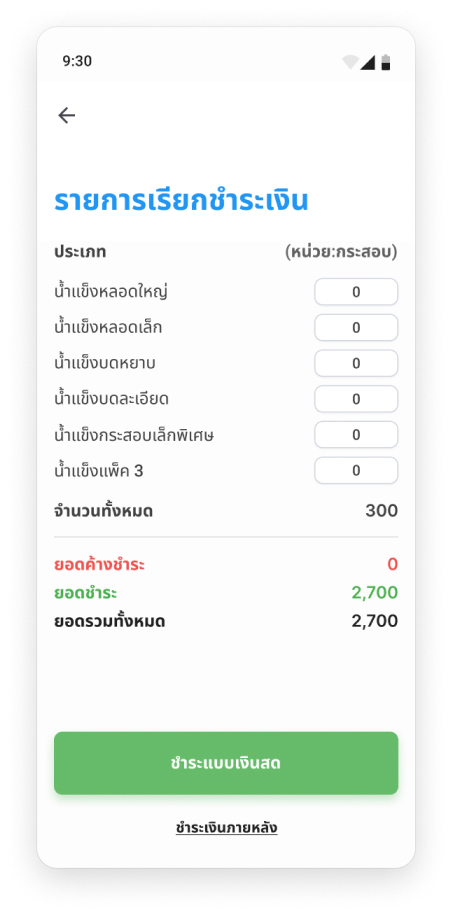451x913 pixels.
Task: Edit quantity for น้ำแข็งหลอดใหญ่
Action: click(356, 292)
